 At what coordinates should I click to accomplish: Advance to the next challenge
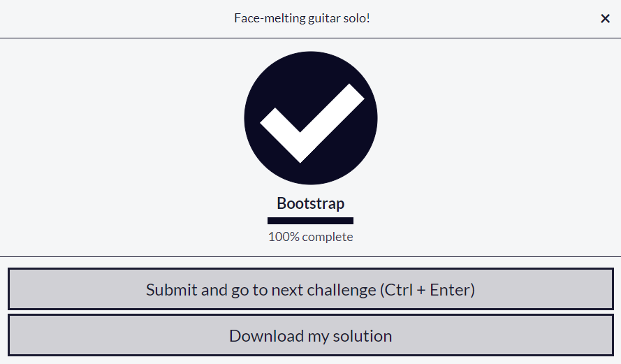[310, 289]
